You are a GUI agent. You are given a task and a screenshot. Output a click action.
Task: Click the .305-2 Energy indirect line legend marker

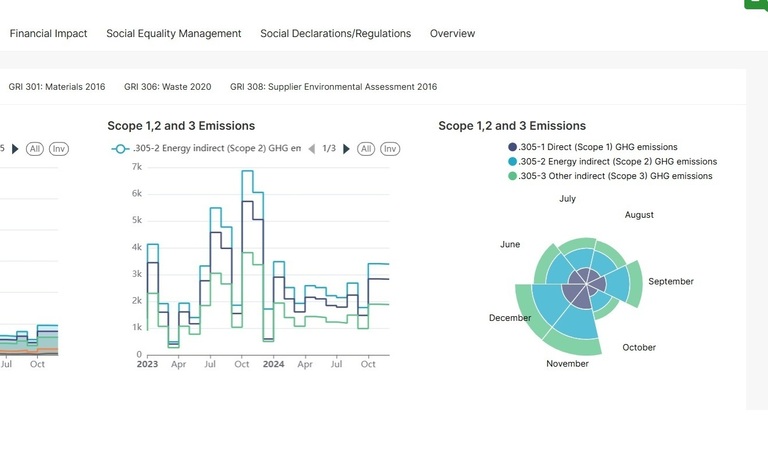(x=120, y=149)
